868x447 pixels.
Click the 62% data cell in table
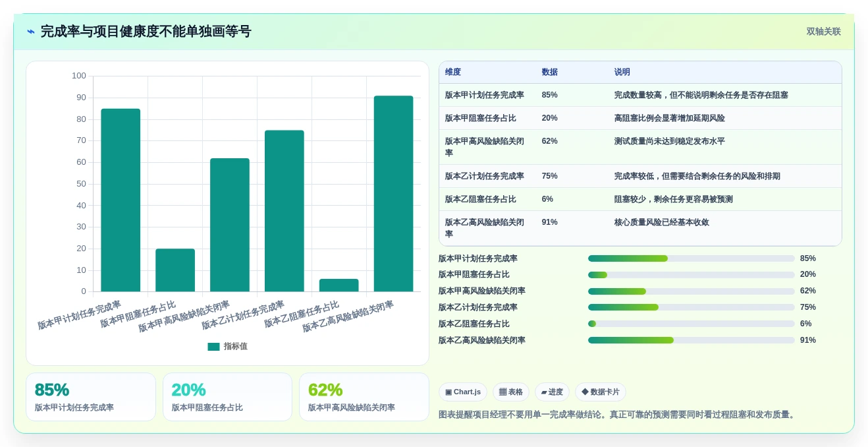(550, 141)
